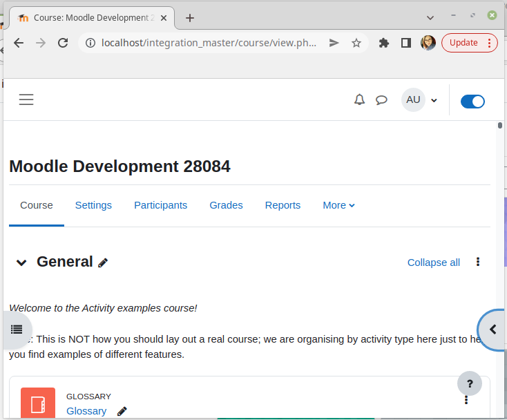Open the hamburger navigation menu
Image resolution: width=507 pixels, height=420 pixels.
tap(26, 99)
